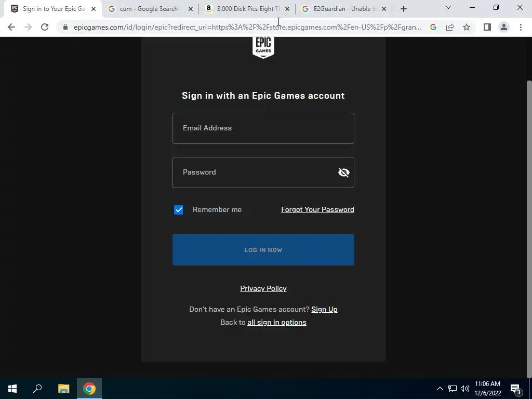Close the Amazon tab
Screen dimensions: 532x399
pos(287,9)
